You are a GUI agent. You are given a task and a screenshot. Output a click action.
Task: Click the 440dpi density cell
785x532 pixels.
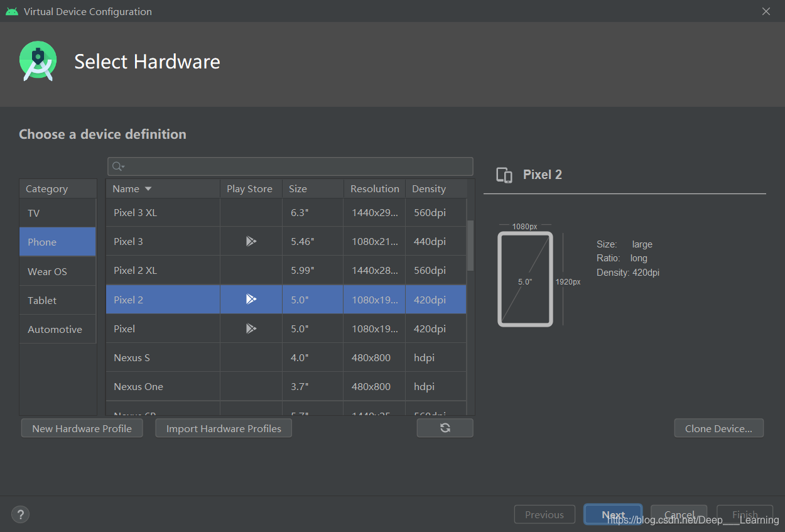[x=436, y=241]
